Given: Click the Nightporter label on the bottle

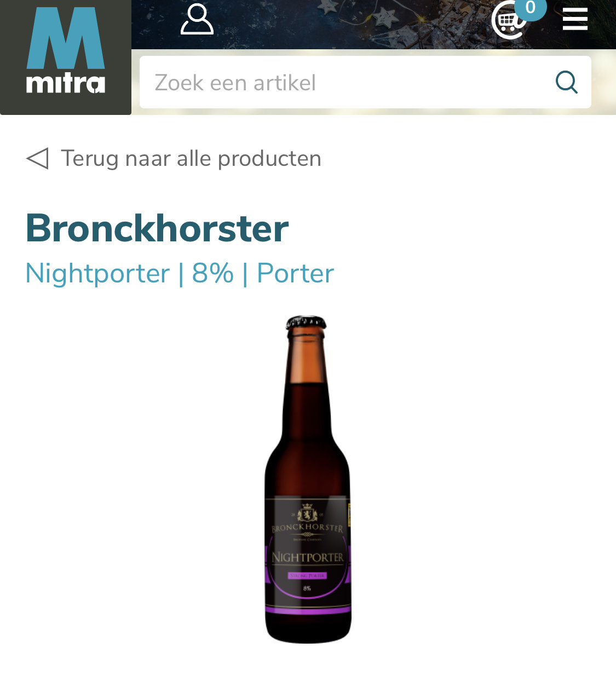Looking at the screenshot, I should click(x=308, y=557).
